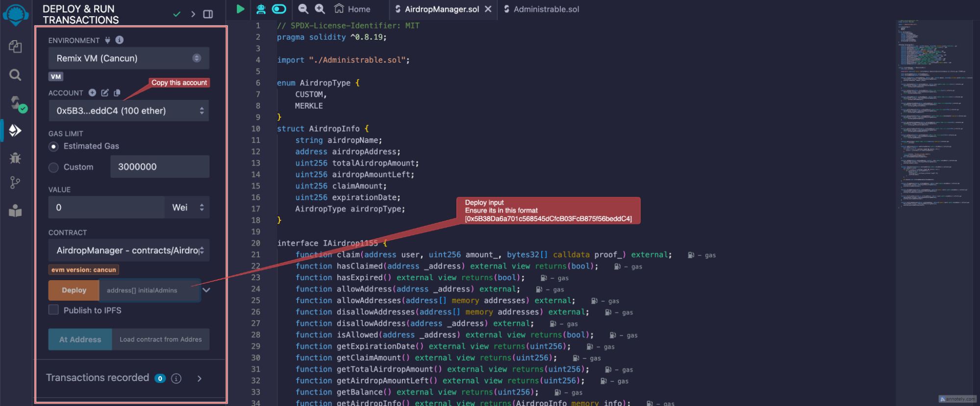Expand the Deploy parameters chevron
Image resolution: width=980 pixels, height=406 pixels.
tap(206, 290)
